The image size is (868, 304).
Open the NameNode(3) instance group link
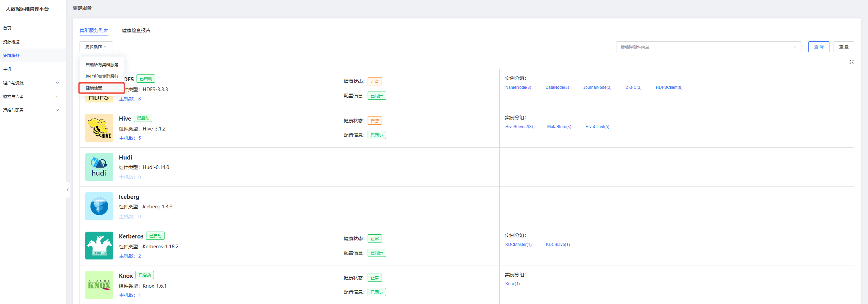point(518,87)
